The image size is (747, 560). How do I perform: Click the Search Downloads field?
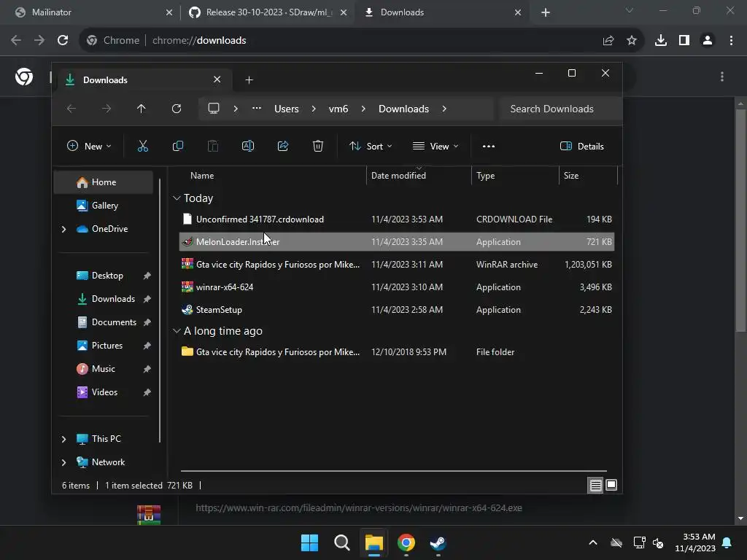coord(560,109)
